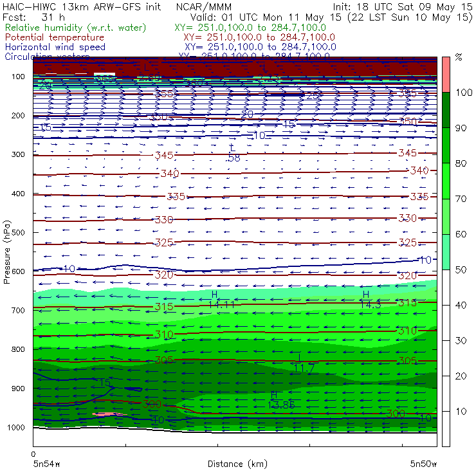The width and height of the screenshot is (476, 476).
Task: Click the '500' pressure axis tick label
Action: click(x=18, y=233)
